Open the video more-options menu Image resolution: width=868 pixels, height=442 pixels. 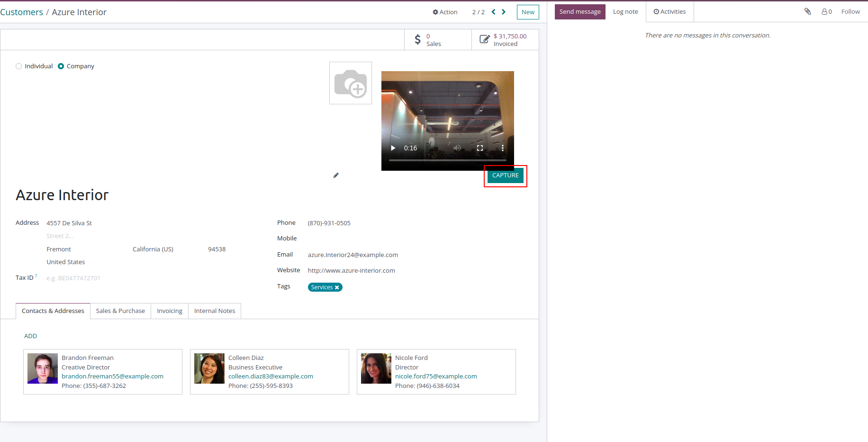[x=503, y=148]
